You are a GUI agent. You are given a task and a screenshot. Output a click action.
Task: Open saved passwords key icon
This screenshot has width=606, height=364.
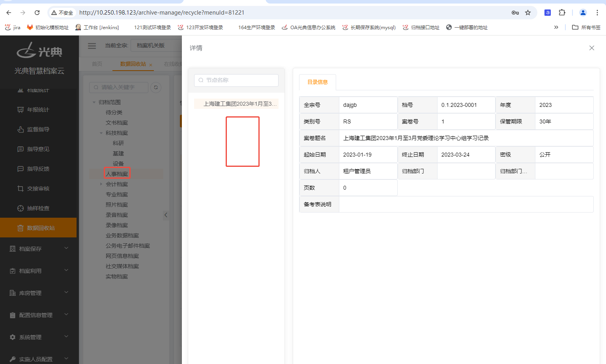[515, 13]
